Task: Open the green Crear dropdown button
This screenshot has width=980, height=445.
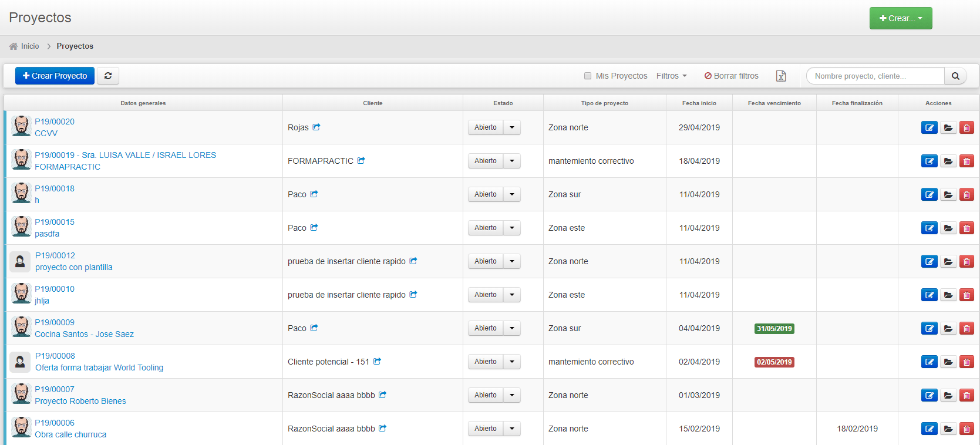Action: (x=901, y=18)
